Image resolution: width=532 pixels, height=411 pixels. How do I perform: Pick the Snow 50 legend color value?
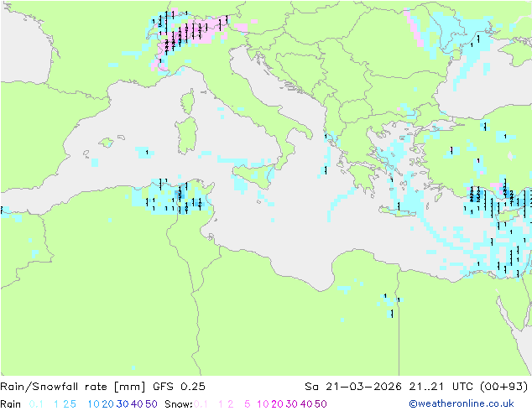click(x=321, y=404)
